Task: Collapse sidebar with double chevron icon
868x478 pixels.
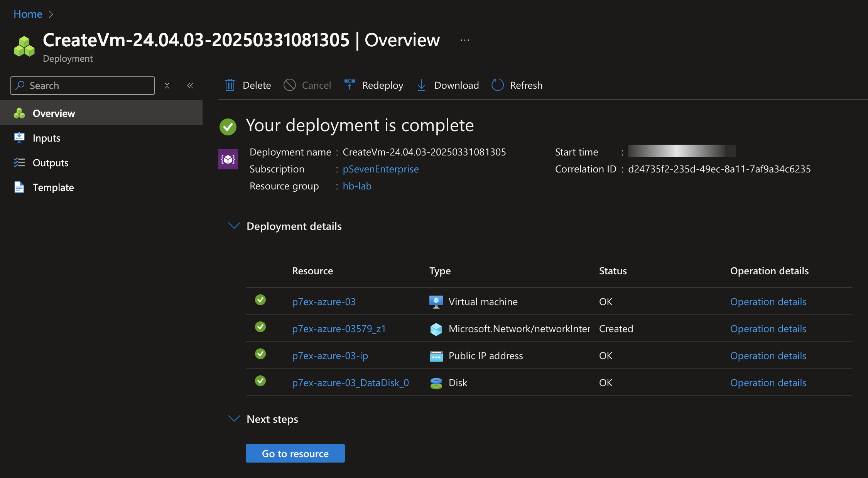Action: (x=190, y=86)
